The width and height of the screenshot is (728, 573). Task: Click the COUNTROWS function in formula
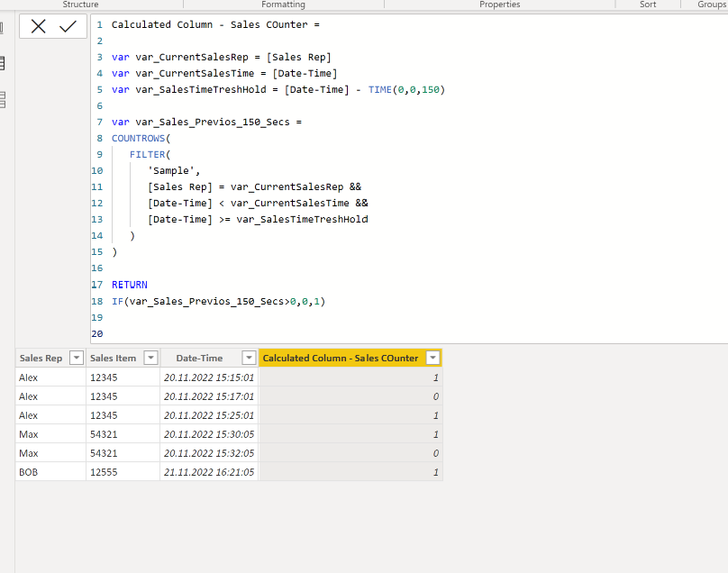pos(139,139)
